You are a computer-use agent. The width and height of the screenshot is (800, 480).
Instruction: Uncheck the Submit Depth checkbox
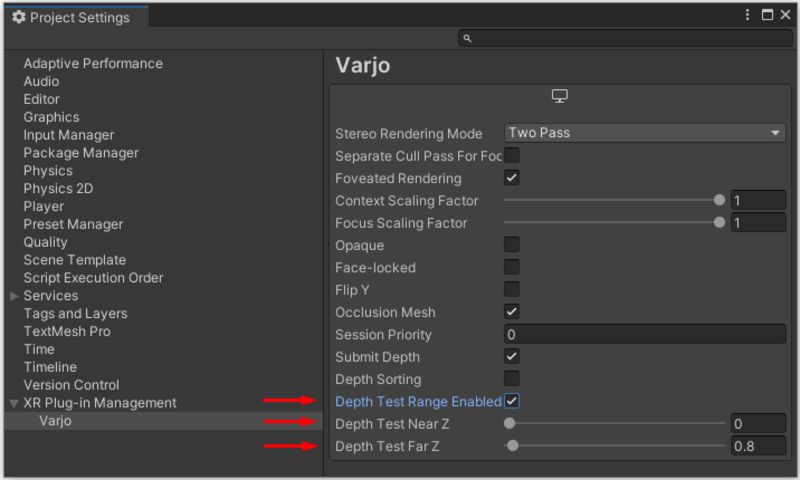pos(512,357)
